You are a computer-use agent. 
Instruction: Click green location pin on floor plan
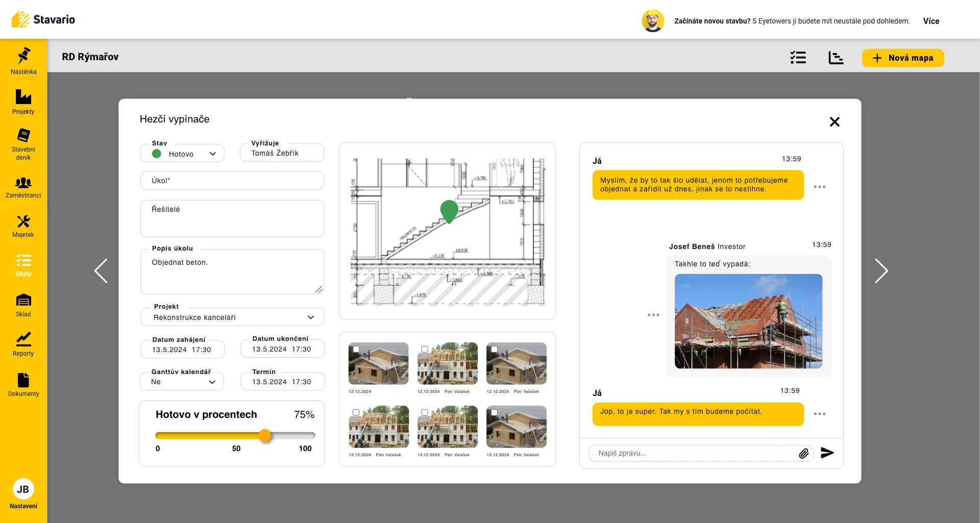pyautogui.click(x=449, y=211)
